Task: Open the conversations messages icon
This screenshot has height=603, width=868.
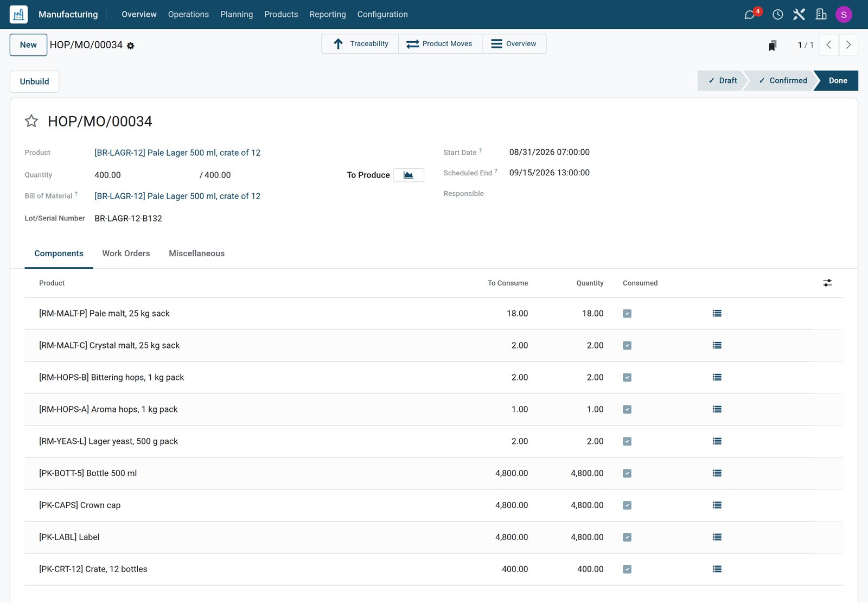Action: coord(750,15)
